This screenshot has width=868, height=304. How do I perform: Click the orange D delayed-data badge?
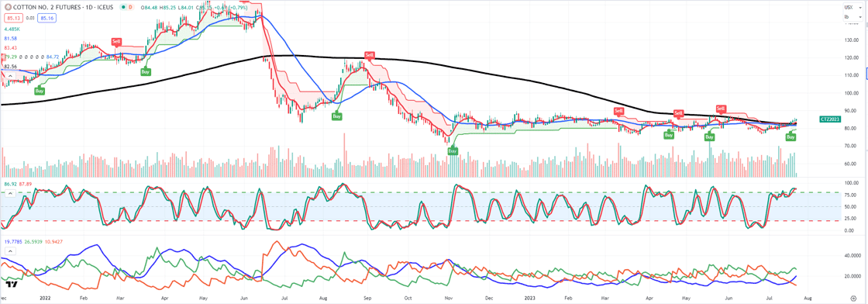pyautogui.click(x=131, y=7)
